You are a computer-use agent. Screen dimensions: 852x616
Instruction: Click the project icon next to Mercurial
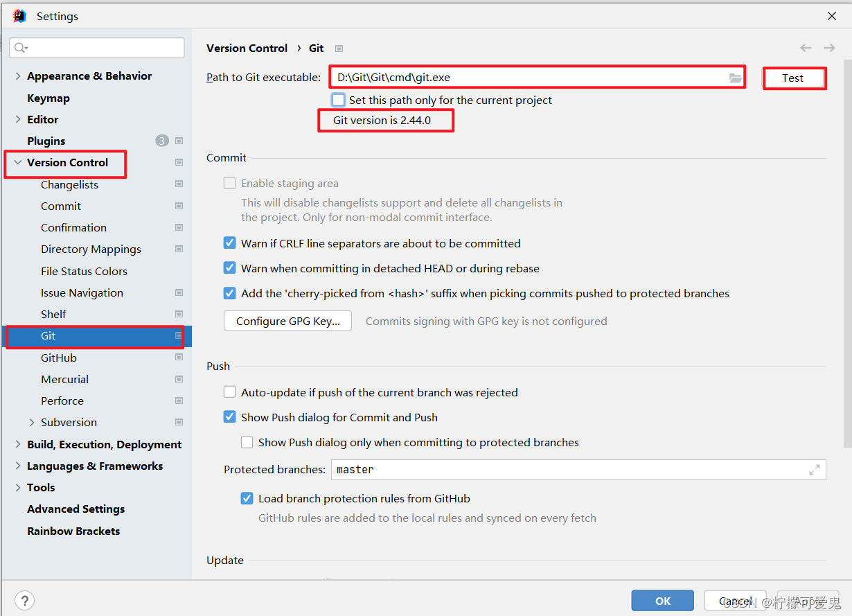[x=179, y=379]
